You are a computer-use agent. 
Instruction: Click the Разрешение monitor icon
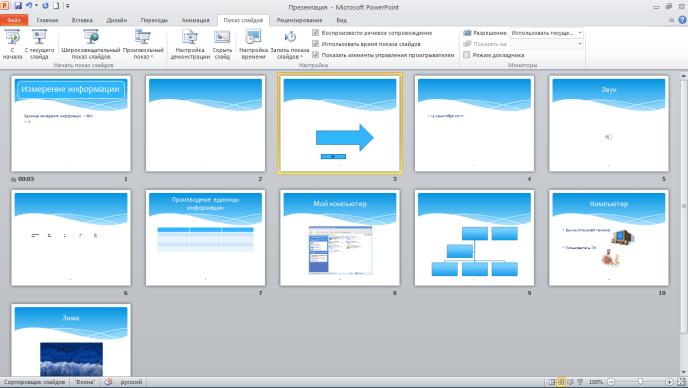(467, 33)
